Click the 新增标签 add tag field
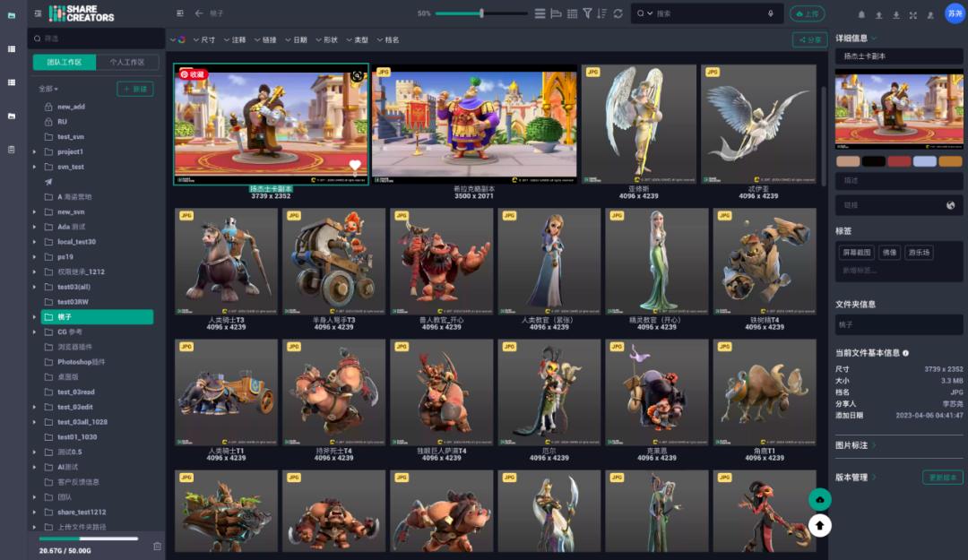This screenshot has height=560, width=968. (x=860, y=271)
